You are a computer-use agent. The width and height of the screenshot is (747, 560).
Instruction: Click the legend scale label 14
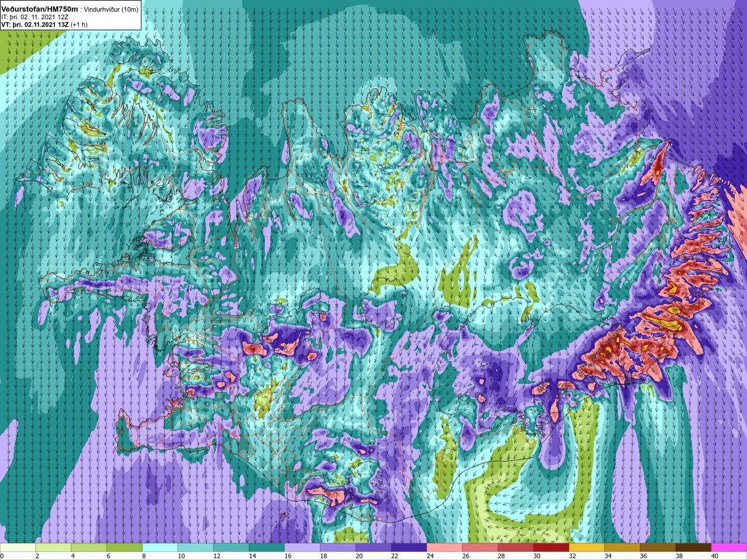[x=253, y=556]
